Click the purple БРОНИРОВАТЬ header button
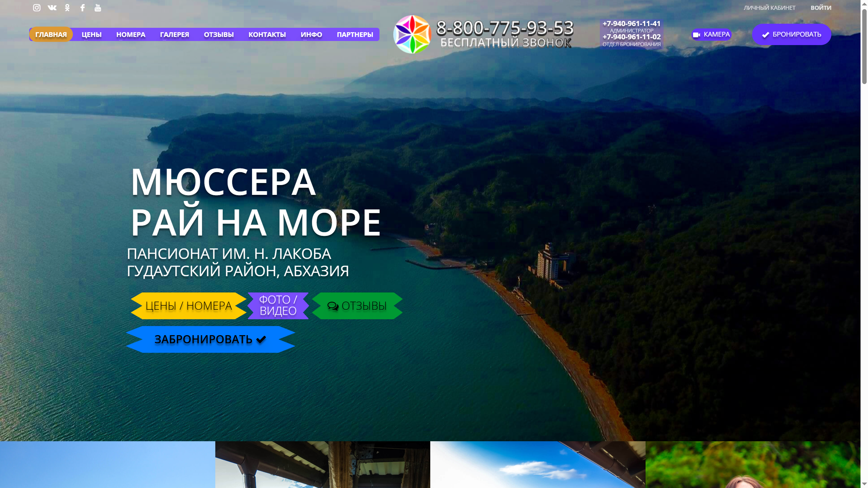868x488 pixels. 791,34
